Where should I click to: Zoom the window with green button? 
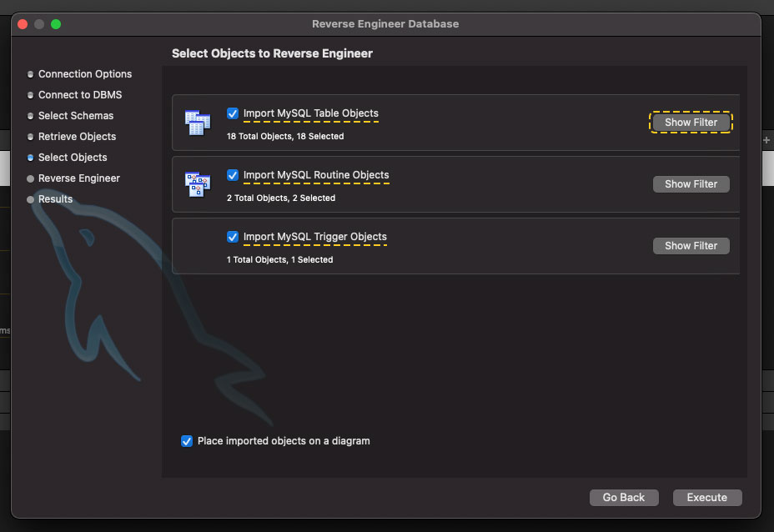56,24
